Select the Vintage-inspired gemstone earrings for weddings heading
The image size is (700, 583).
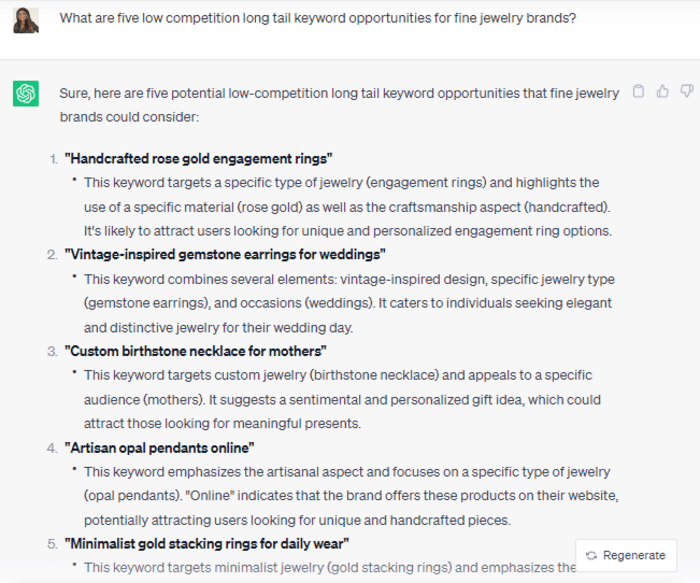[225, 254]
